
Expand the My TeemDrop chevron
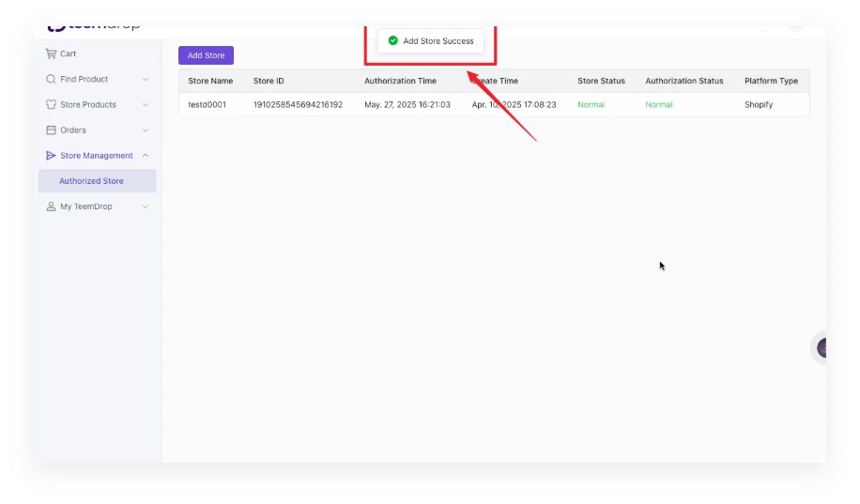(x=146, y=206)
